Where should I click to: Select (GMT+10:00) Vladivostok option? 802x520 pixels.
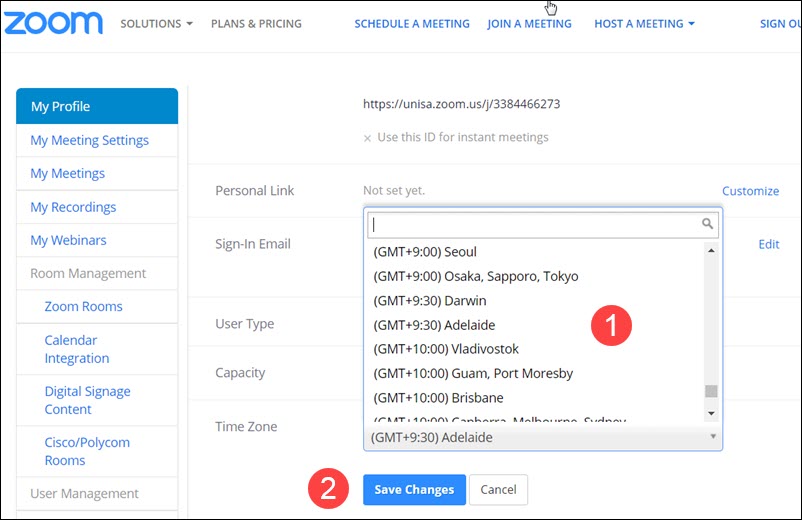(534, 349)
